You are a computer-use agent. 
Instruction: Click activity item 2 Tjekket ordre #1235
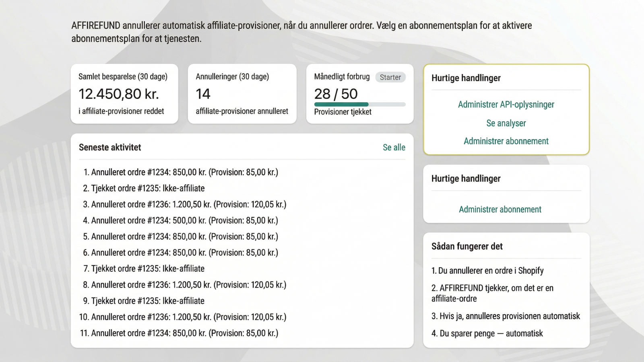tap(144, 188)
